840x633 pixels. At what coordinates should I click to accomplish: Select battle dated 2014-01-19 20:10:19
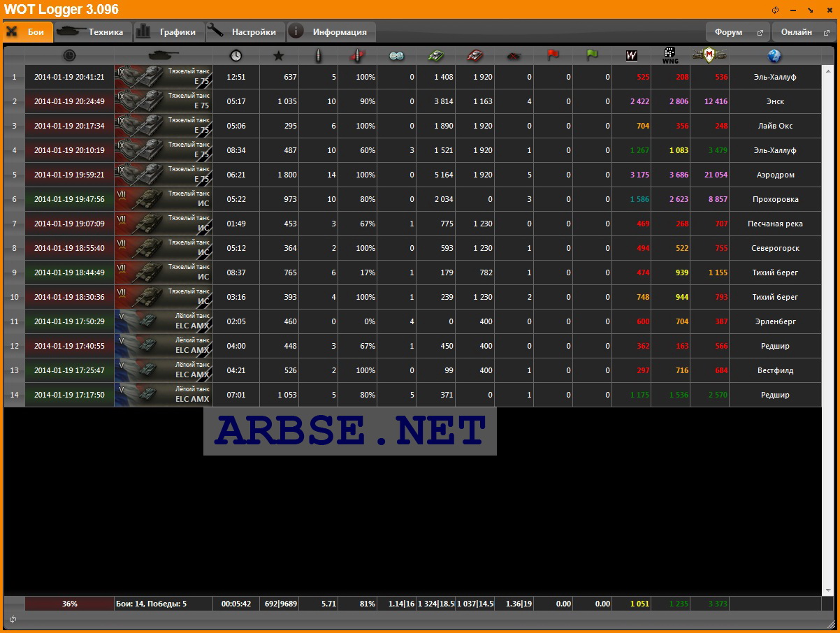69,150
